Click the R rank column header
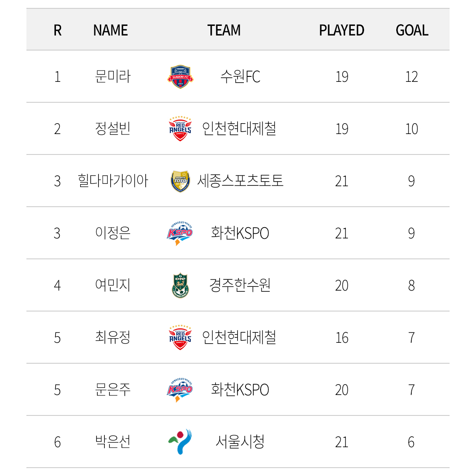This screenshot has width=476, height=476. pyautogui.click(x=58, y=30)
